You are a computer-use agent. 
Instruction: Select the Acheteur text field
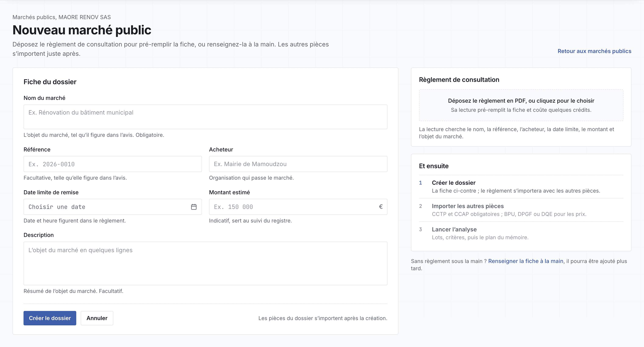click(298, 164)
